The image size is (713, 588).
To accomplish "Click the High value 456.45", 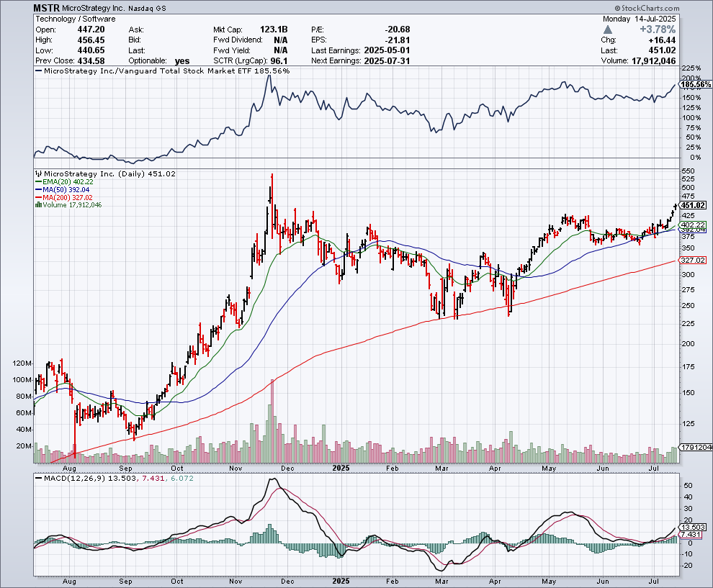I will [91, 40].
